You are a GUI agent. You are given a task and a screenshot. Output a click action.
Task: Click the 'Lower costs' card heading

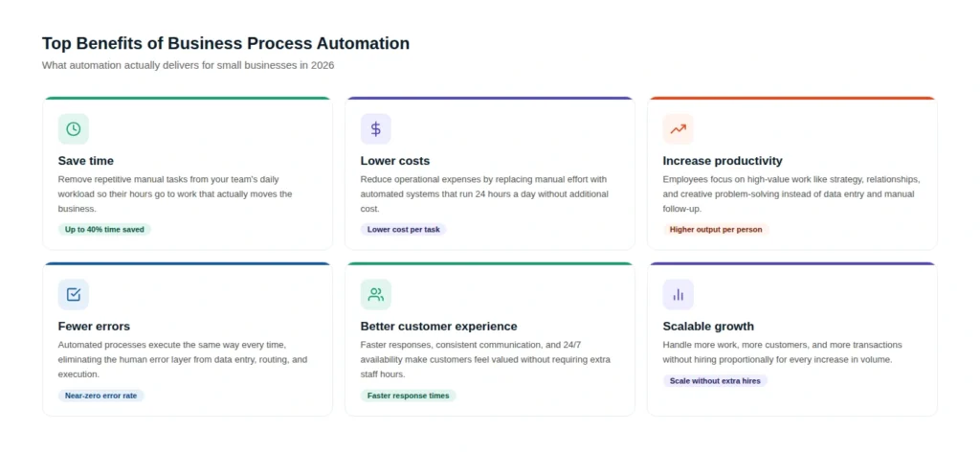click(395, 161)
